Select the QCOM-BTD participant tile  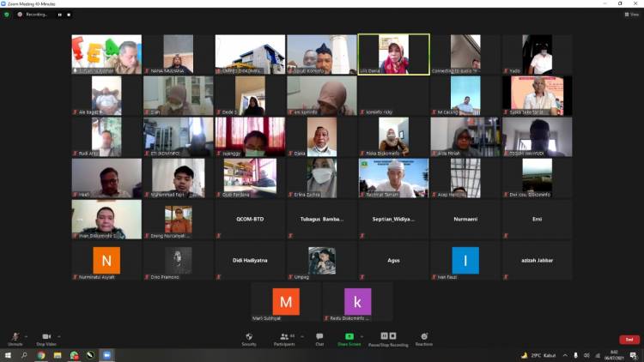250,220
